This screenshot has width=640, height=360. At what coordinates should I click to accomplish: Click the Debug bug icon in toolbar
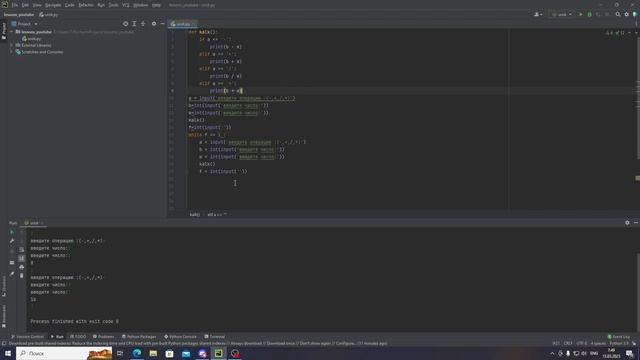[589, 15]
